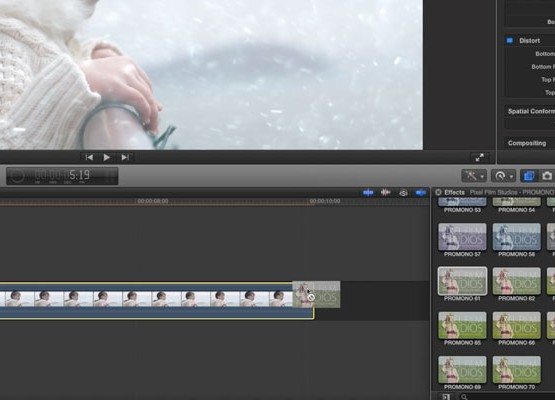Screen dimensions: 555x400
Task: Click the timecode display
Action: tap(62, 176)
